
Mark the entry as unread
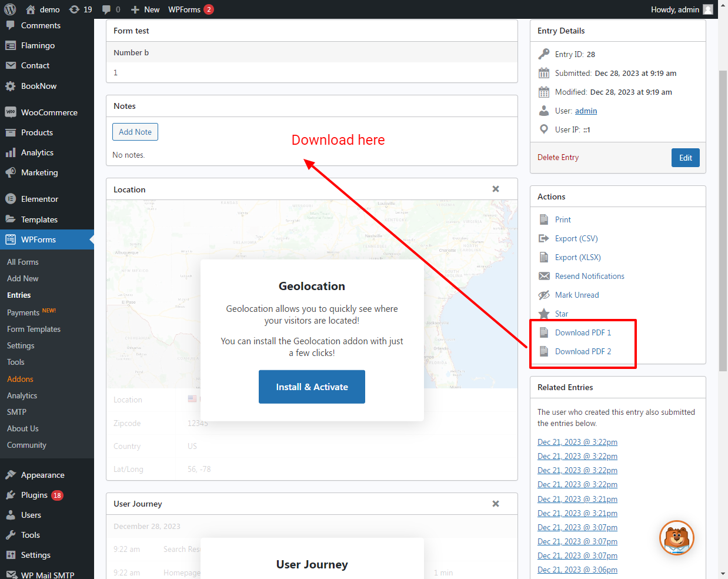click(545, 294)
